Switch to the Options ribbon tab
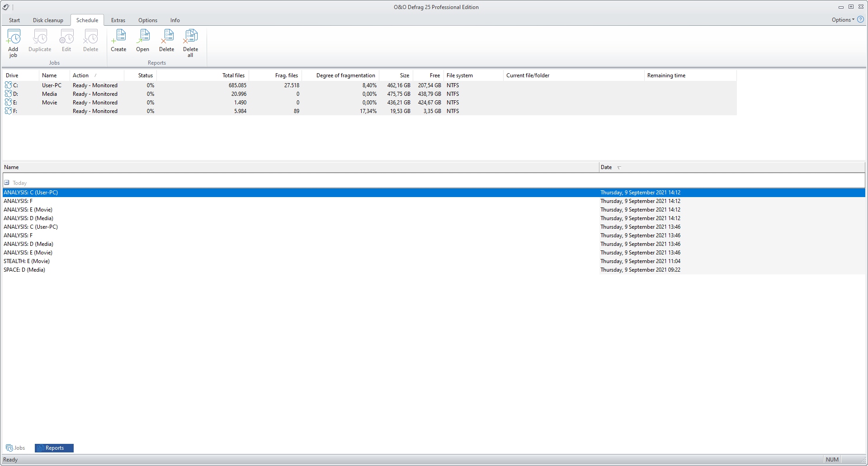Image resolution: width=868 pixels, height=466 pixels. click(148, 20)
